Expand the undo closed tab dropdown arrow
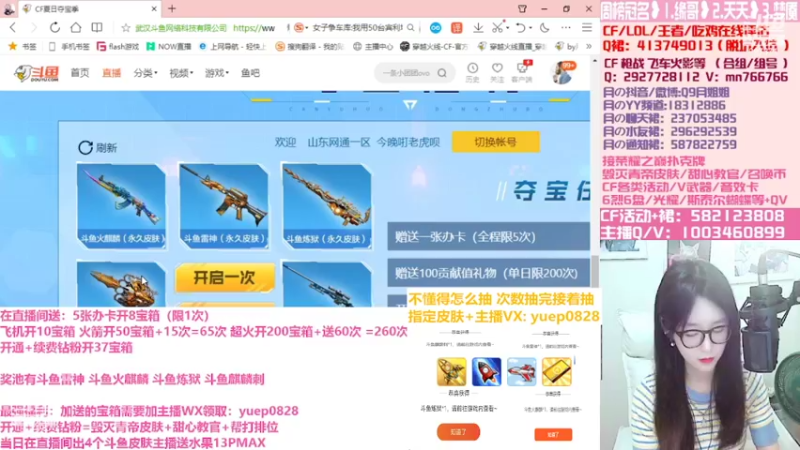 point(531,28)
